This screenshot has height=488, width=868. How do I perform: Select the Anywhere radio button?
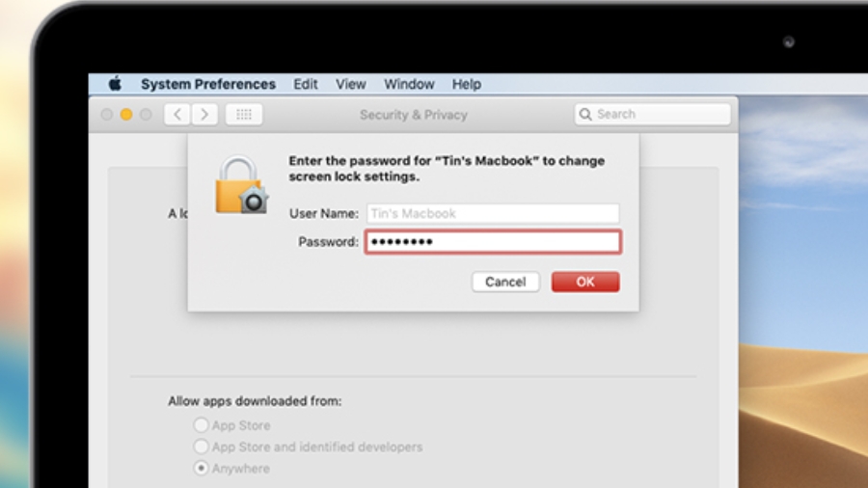click(202, 468)
